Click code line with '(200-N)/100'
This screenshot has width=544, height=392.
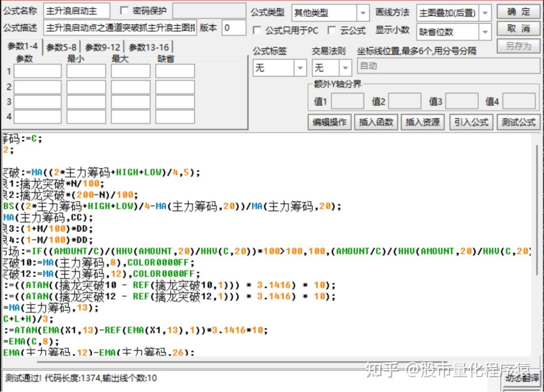(70, 195)
